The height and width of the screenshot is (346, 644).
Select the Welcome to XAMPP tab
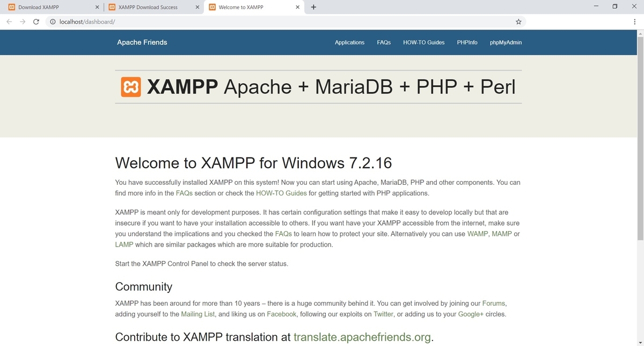[x=254, y=7]
